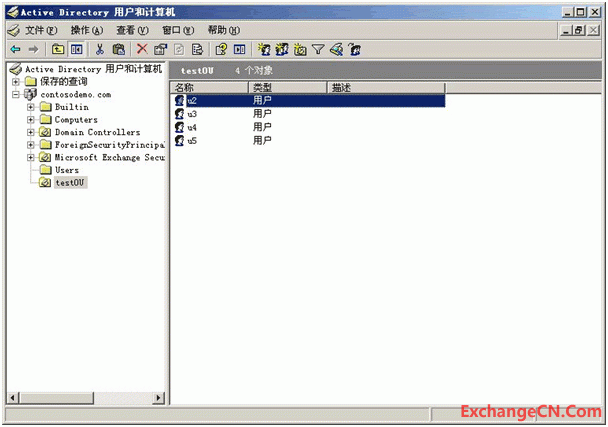Screen dimensions: 608x427
Task: Collapse the contosodemo.com domain node
Action: pos(16,94)
